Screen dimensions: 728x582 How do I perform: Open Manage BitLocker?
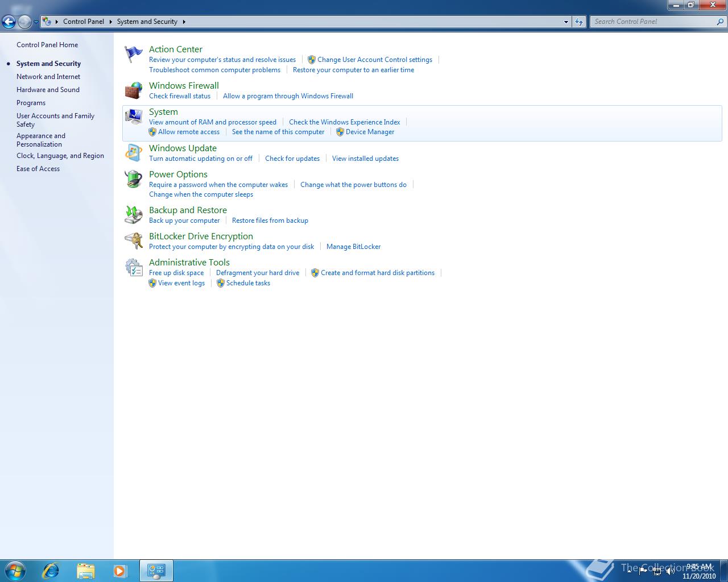click(353, 247)
